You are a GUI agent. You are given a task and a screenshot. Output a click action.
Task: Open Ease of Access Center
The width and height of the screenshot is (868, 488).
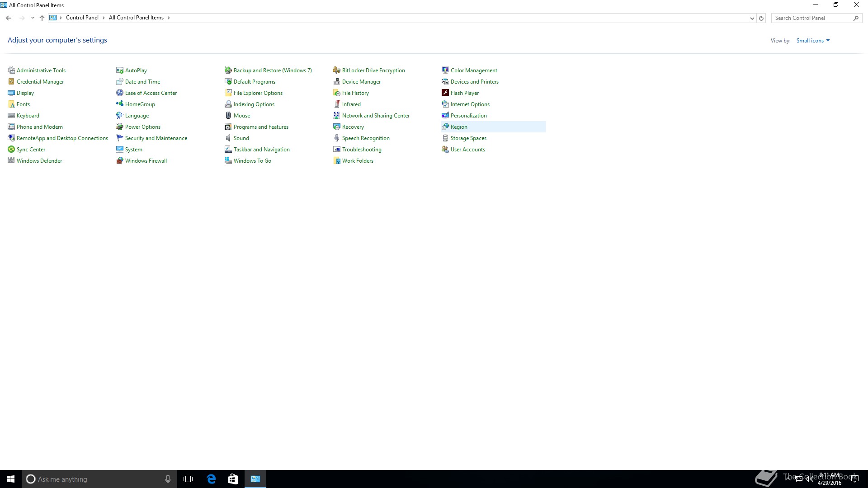click(151, 93)
